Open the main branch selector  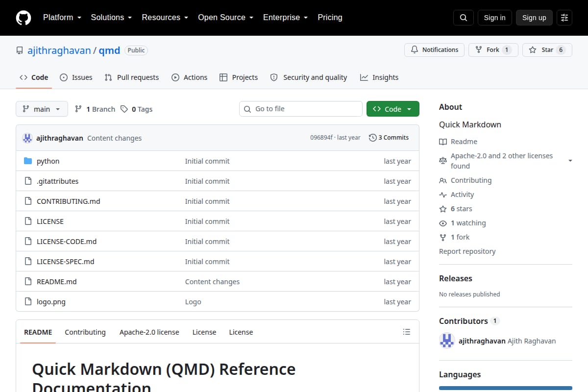[x=42, y=109]
